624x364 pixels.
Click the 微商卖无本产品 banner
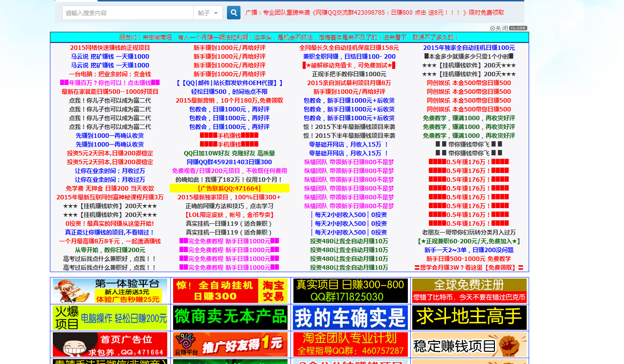click(x=230, y=318)
